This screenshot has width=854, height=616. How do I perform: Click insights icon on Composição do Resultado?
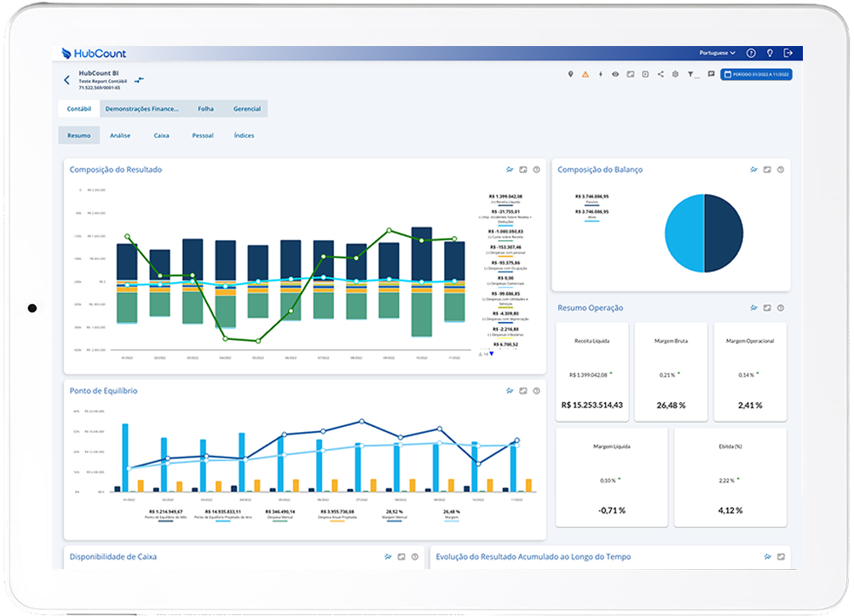click(510, 170)
